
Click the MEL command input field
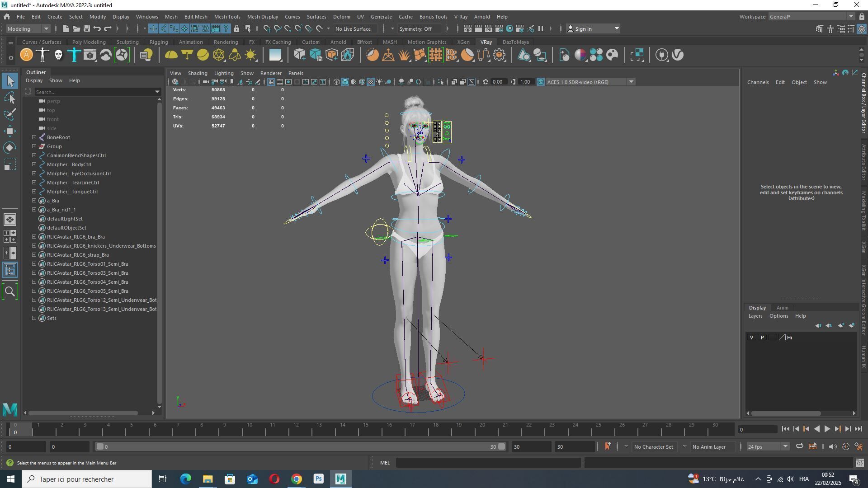488,463
